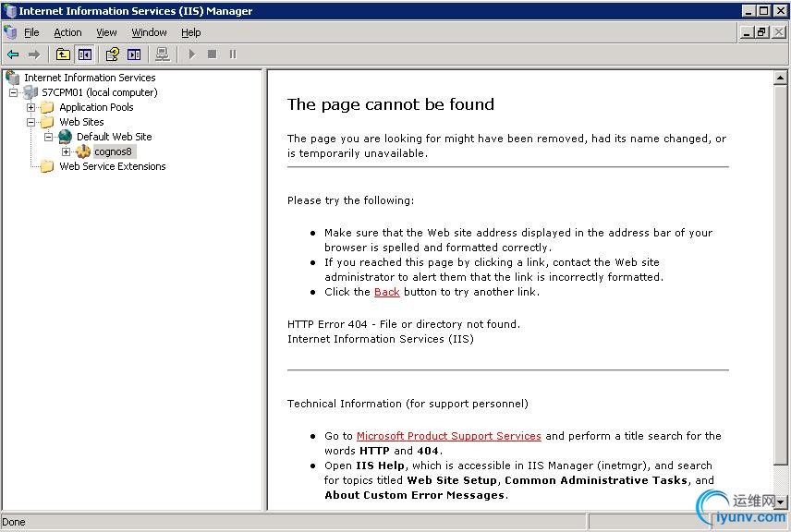Click the Show/Hide Action Pane icon

coord(134,54)
